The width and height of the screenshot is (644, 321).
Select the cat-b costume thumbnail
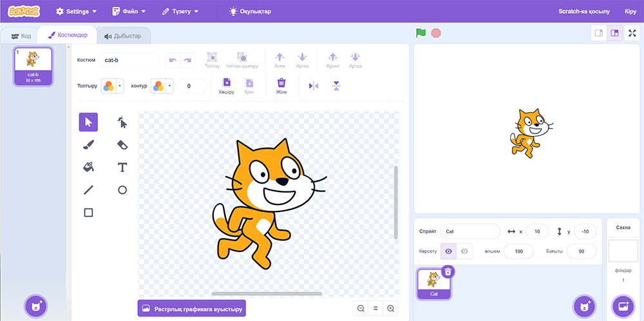click(33, 66)
